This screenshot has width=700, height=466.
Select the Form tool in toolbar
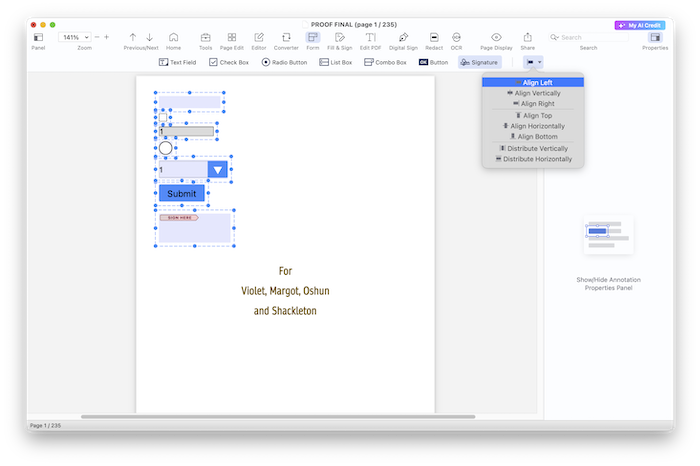312,37
